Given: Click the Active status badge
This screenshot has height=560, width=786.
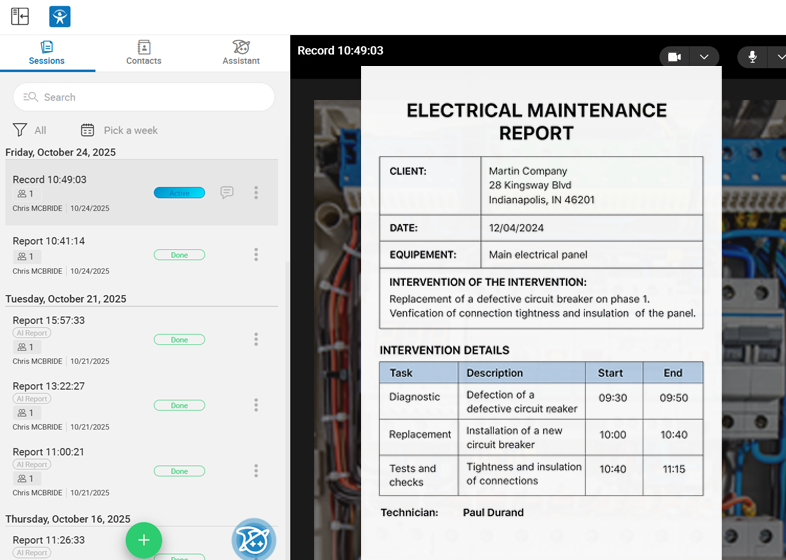Looking at the screenshot, I should (179, 193).
